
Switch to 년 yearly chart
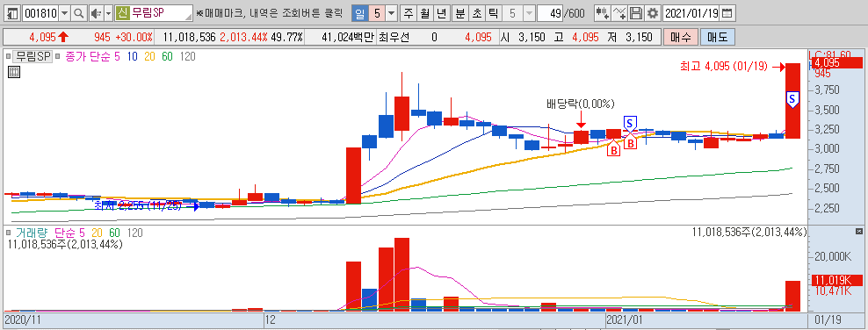pyautogui.click(x=441, y=13)
